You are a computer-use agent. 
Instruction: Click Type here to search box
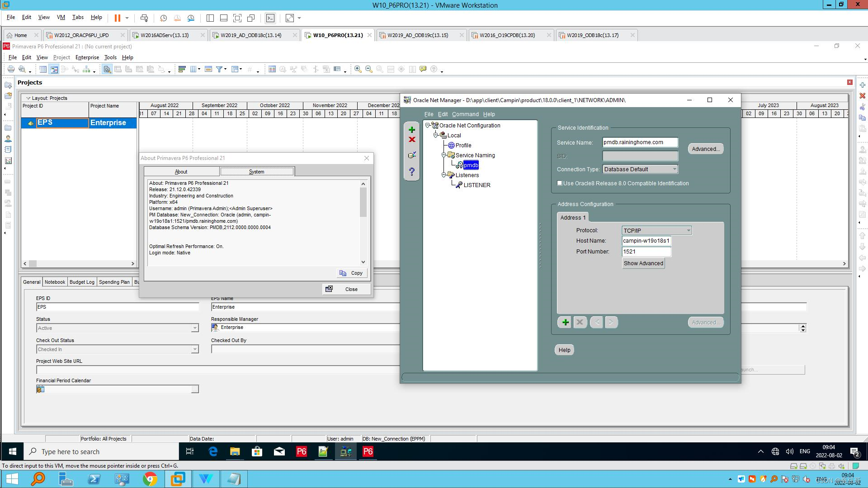[102, 451]
